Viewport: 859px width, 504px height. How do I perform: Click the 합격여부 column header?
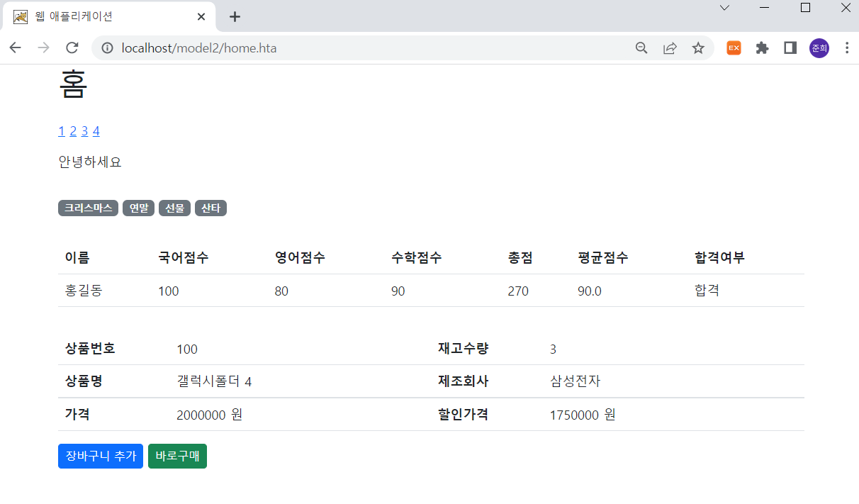coord(720,258)
